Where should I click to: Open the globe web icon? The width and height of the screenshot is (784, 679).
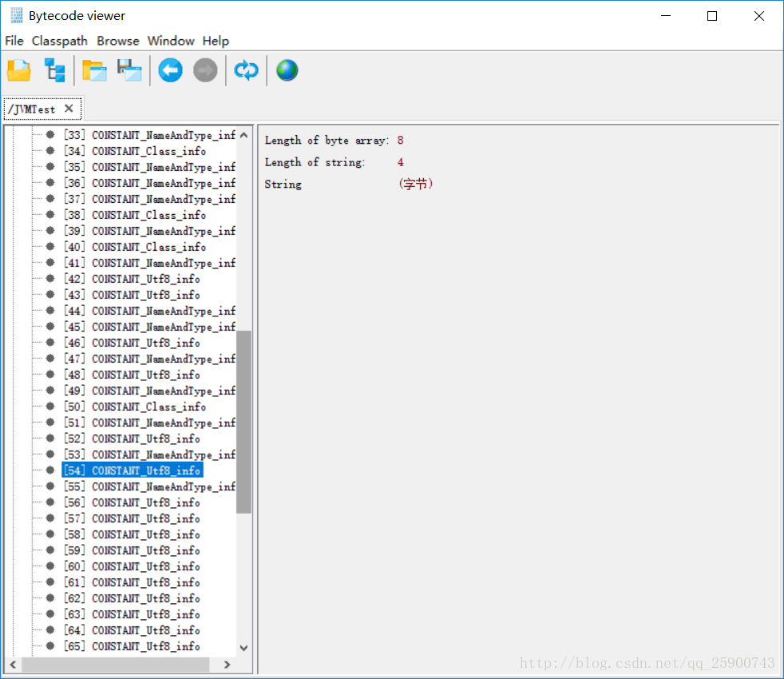[x=287, y=70]
